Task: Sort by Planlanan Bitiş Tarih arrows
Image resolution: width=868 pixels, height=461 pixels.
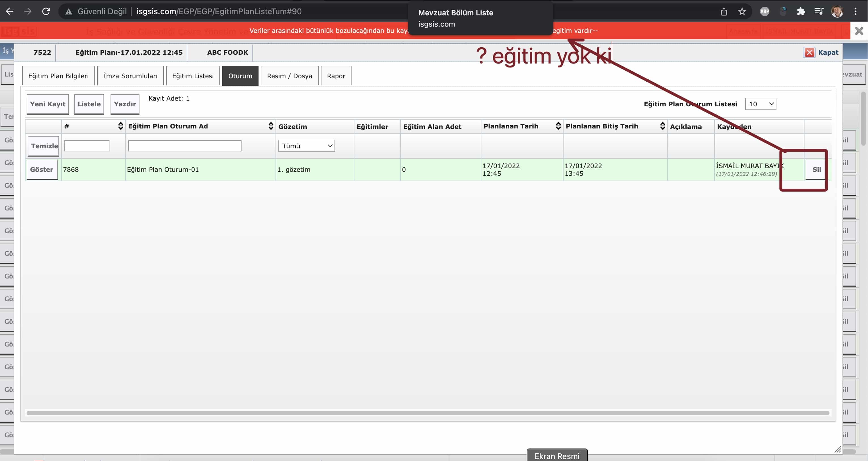Action: tap(662, 126)
